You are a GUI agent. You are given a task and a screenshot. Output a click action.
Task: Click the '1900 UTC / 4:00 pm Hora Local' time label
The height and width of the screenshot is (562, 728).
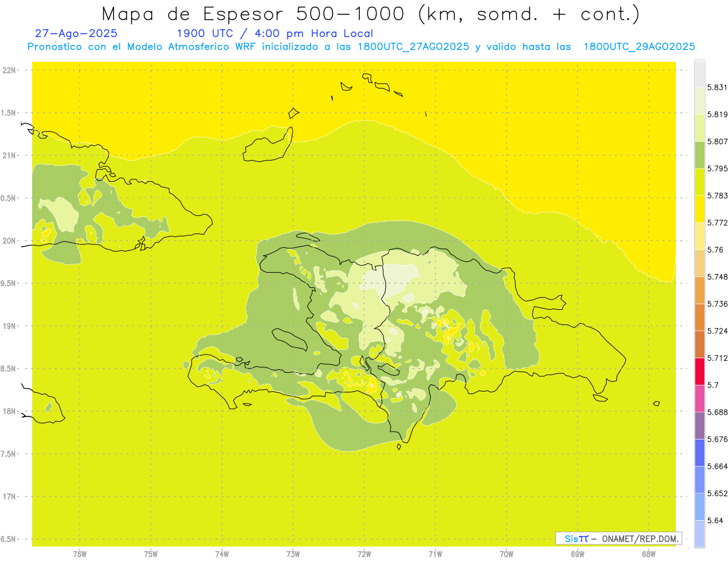pos(274,33)
